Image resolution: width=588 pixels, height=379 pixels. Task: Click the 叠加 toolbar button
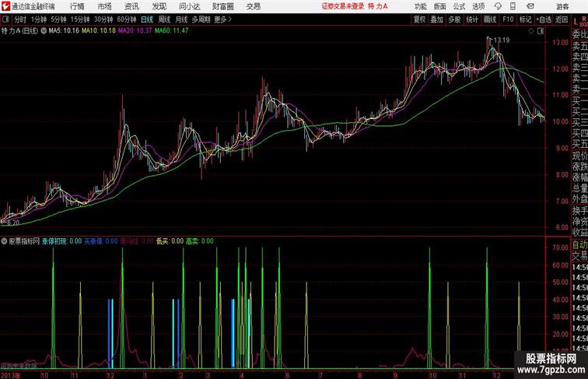coord(436,19)
